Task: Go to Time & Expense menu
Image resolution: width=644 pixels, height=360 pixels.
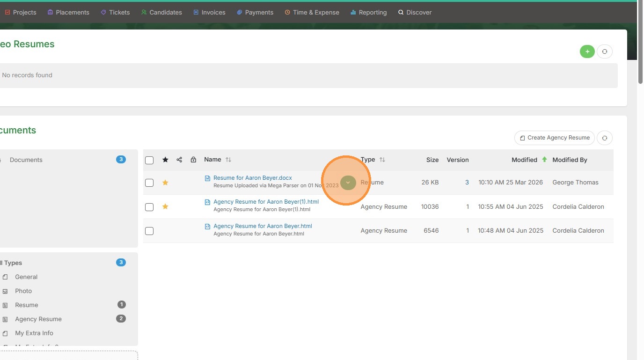Action: pos(312,12)
